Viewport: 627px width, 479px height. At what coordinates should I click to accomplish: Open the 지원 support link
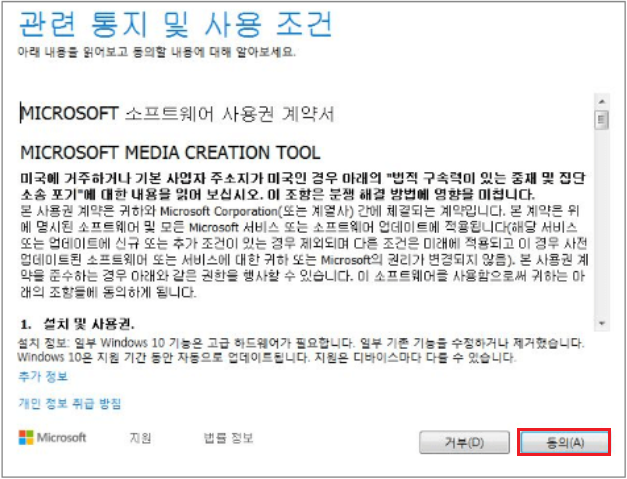click(140, 438)
